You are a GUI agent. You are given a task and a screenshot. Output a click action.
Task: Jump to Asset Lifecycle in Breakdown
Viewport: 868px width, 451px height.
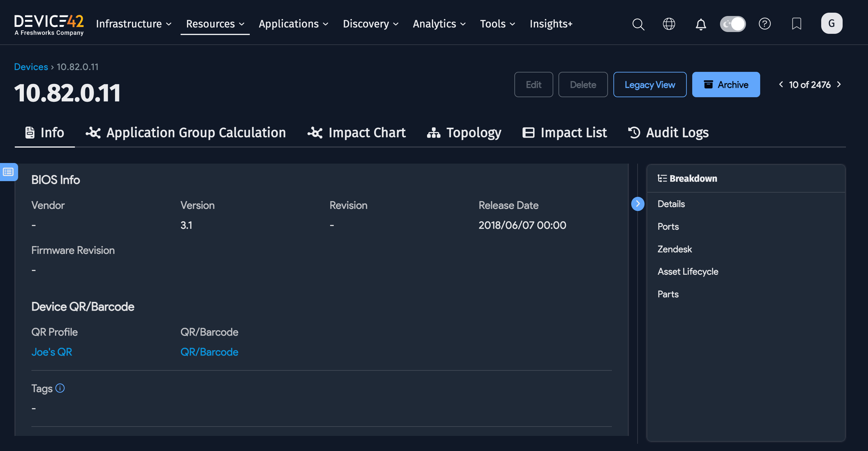(x=688, y=271)
